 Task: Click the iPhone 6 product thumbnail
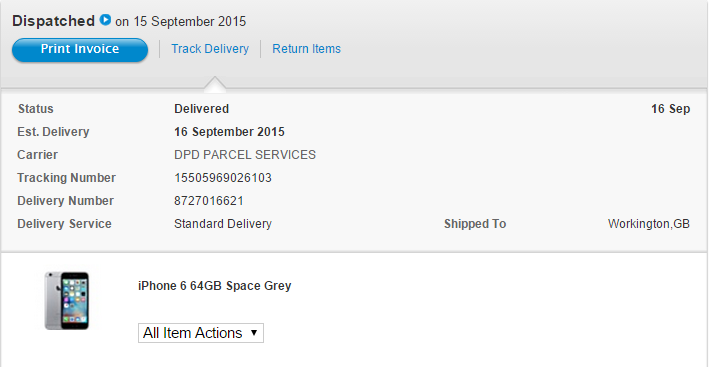click(x=67, y=300)
